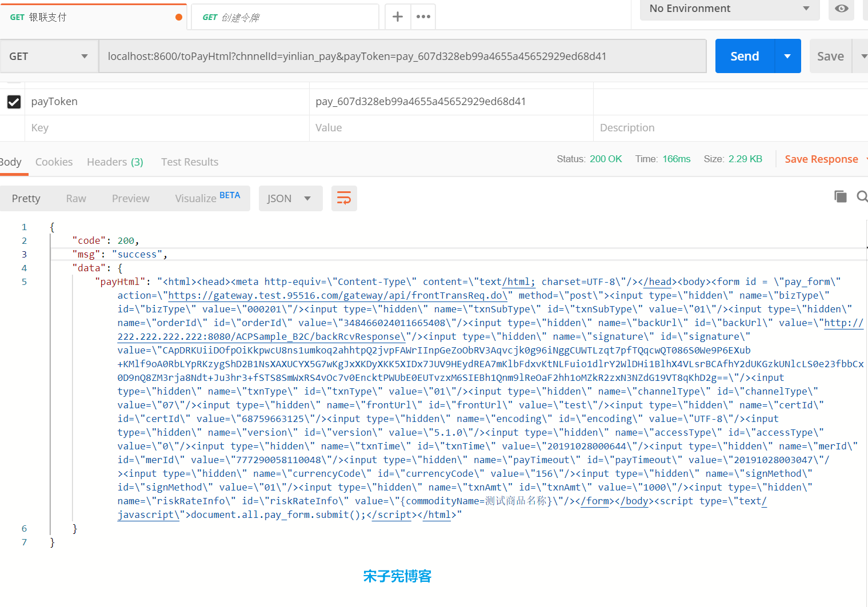Click the Status 200 OK text

click(x=589, y=159)
